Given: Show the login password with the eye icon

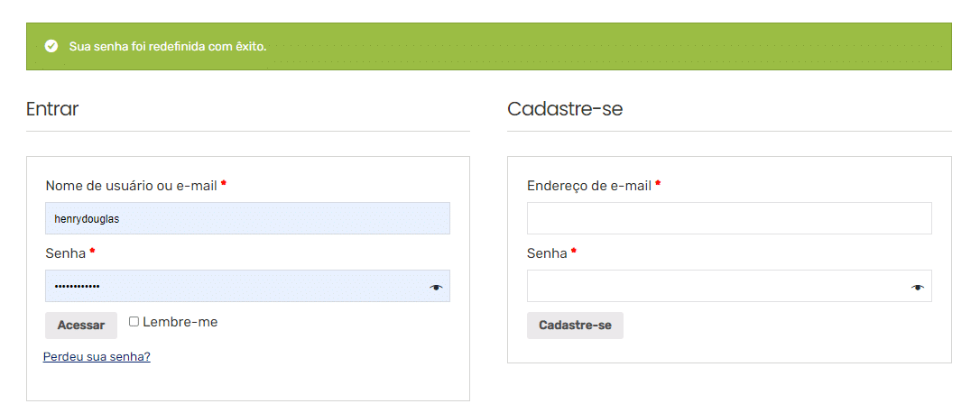Looking at the screenshot, I should [x=437, y=287].
